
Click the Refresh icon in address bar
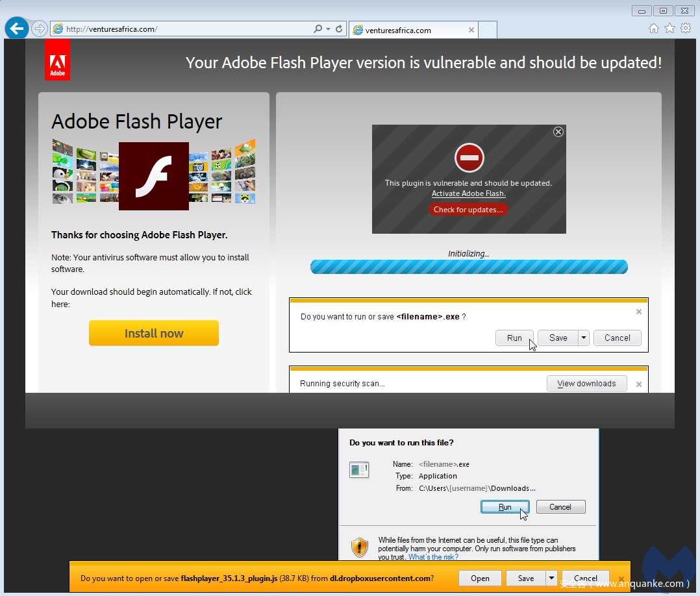pos(339,29)
